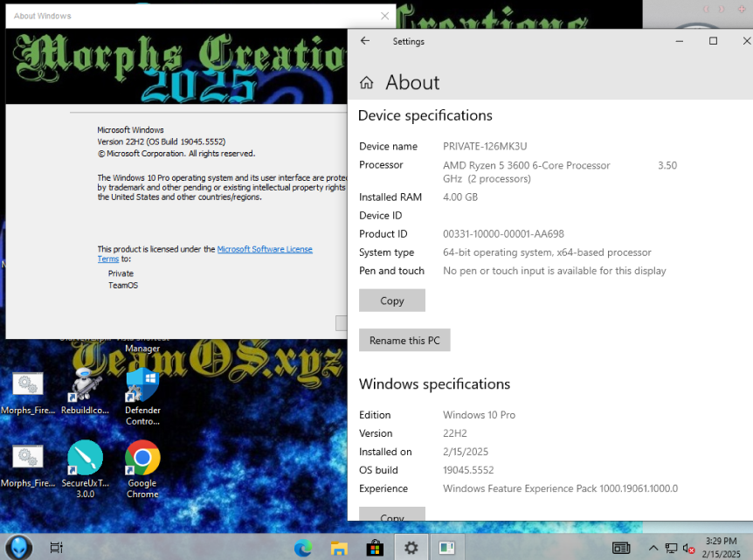Select the Morphs_Fire icon beside RebuildIcon

[x=28, y=393]
